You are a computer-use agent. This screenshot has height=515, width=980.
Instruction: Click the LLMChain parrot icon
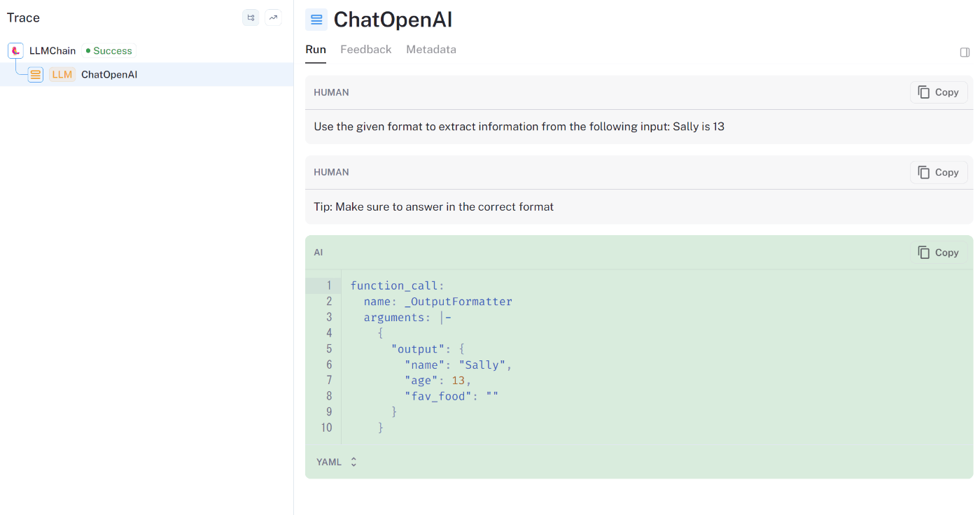[15, 50]
